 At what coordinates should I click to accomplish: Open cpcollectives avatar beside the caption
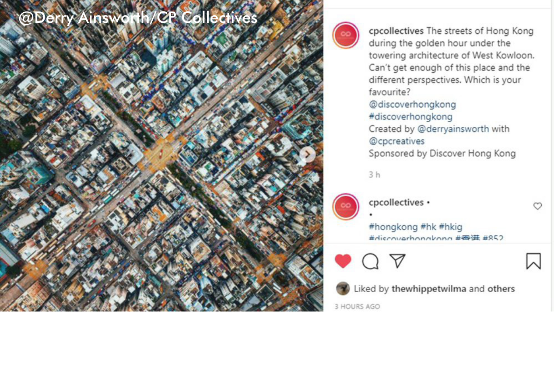point(346,35)
